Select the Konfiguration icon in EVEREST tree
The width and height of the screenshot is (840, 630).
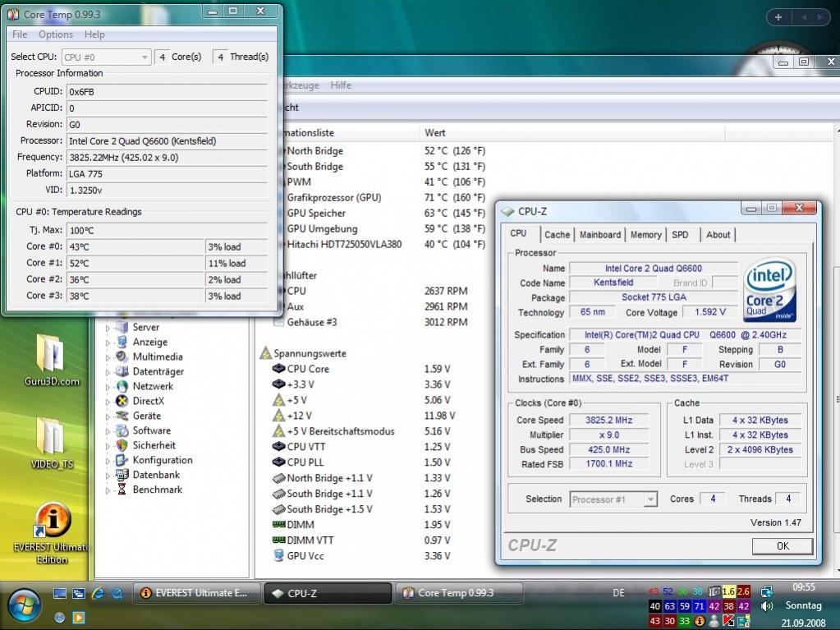(122, 460)
